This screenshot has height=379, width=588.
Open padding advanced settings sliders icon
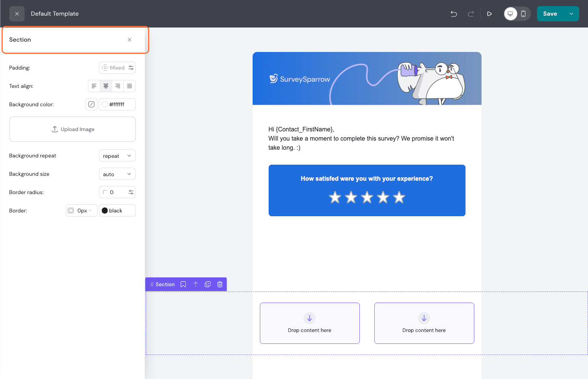[131, 68]
